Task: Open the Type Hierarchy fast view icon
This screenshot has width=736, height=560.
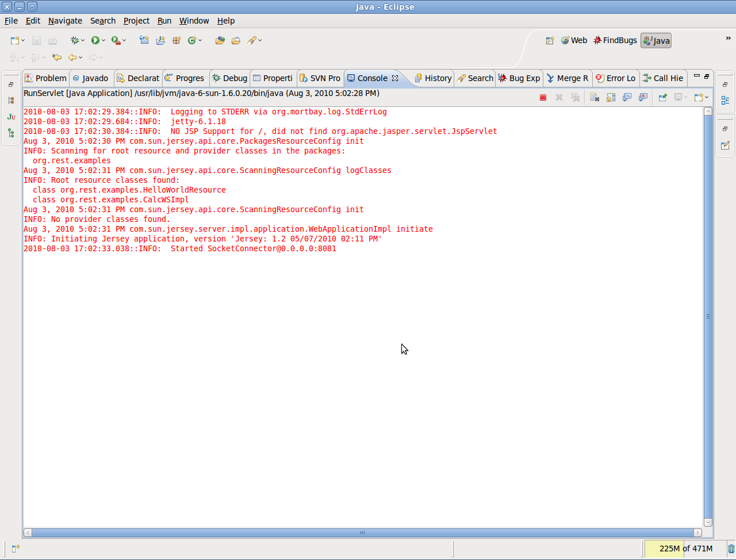Action: 11,133
